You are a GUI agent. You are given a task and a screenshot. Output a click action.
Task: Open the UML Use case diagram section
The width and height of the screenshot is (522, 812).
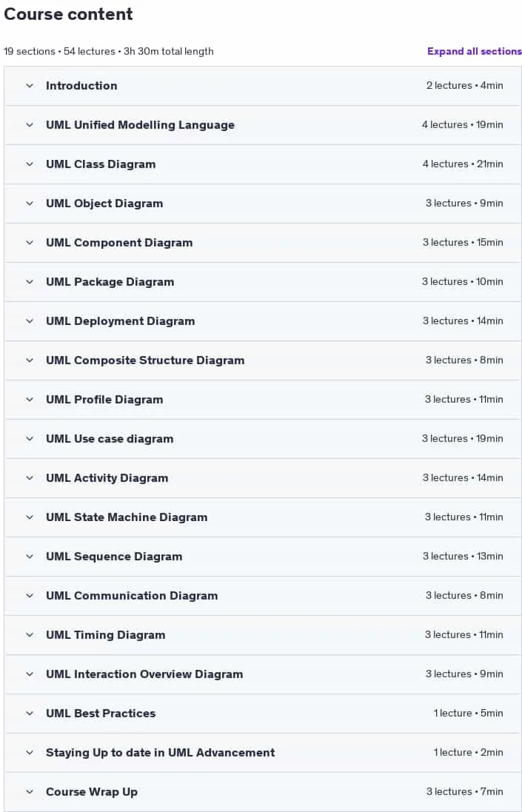(x=264, y=439)
